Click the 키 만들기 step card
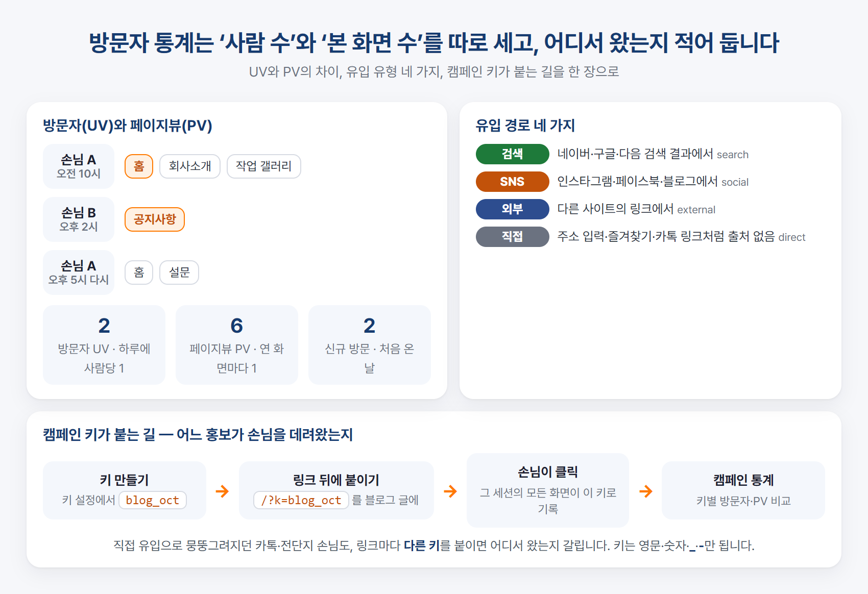 pos(125,490)
